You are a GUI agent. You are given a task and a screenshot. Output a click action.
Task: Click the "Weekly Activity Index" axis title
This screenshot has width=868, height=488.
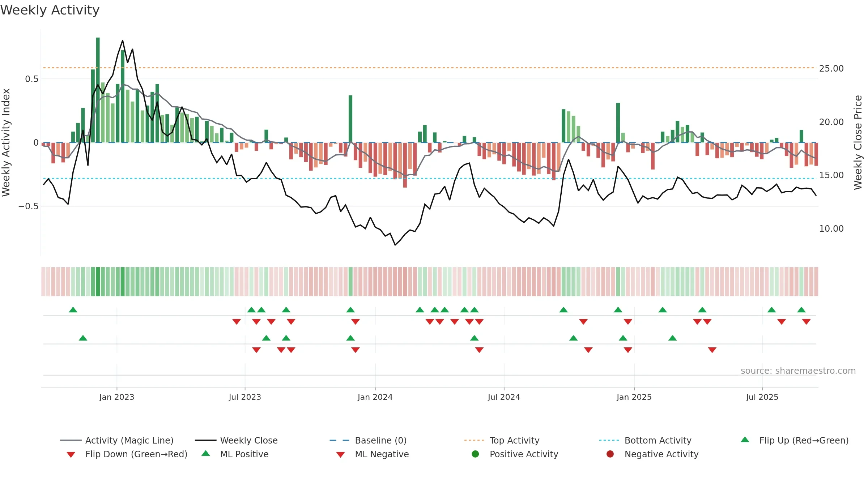coord(6,142)
